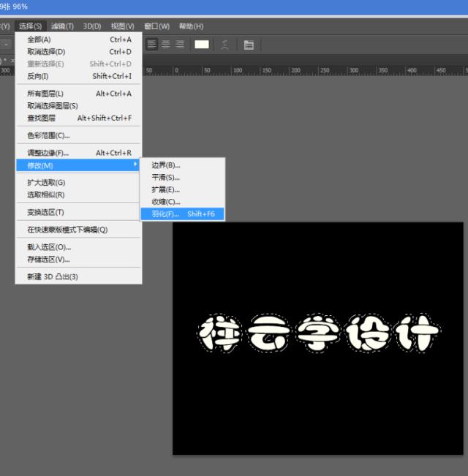Choose 全部(A) select all
This screenshot has width=468, height=476.
click(78, 39)
